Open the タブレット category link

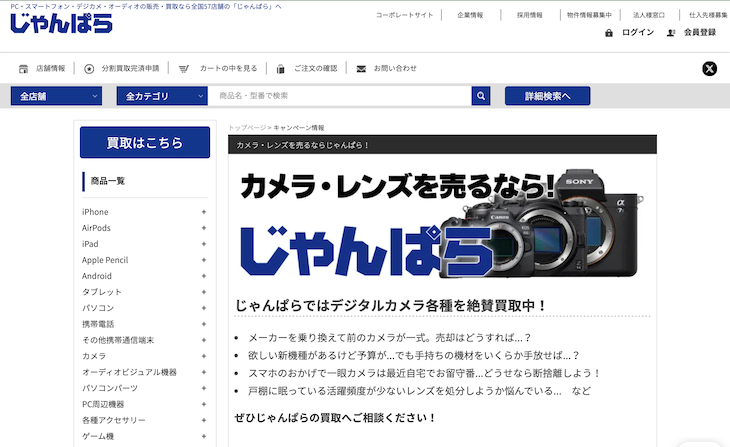click(x=101, y=292)
